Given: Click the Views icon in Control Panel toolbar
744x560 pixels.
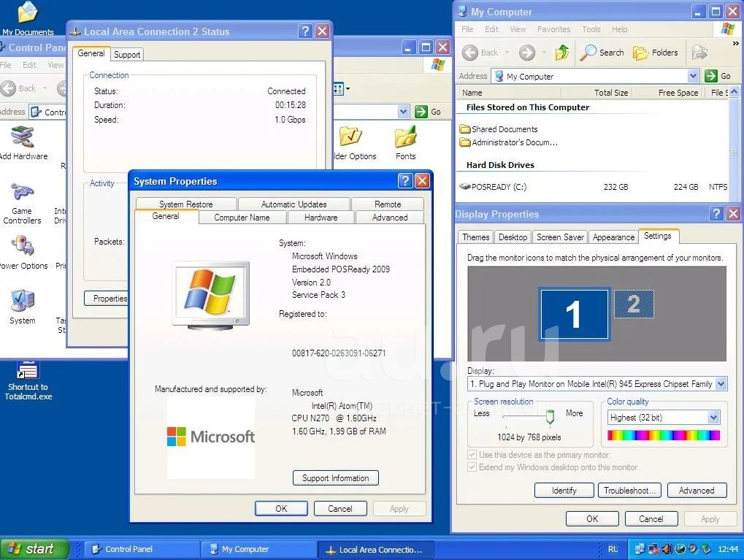Looking at the screenshot, I should [339, 89].
